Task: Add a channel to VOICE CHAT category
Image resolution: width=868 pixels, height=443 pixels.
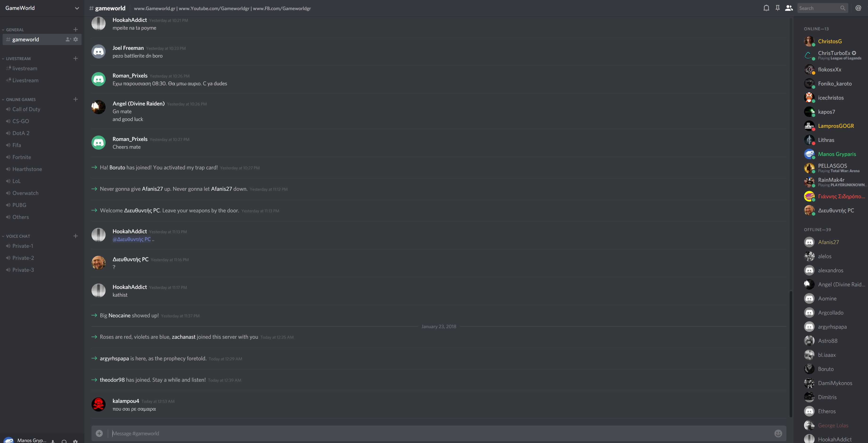Action: click(75, 236)
